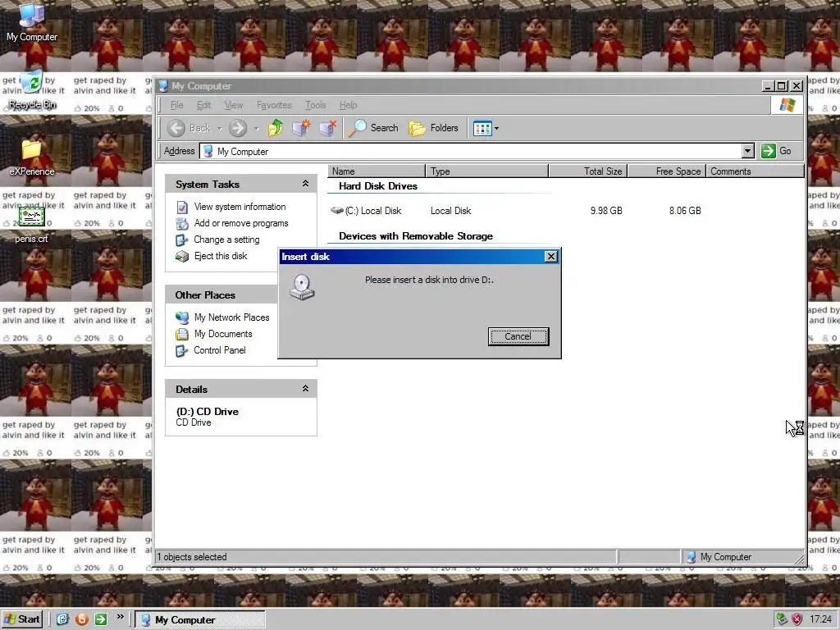Close the Insert disk dialog with X

coord(550,257)
